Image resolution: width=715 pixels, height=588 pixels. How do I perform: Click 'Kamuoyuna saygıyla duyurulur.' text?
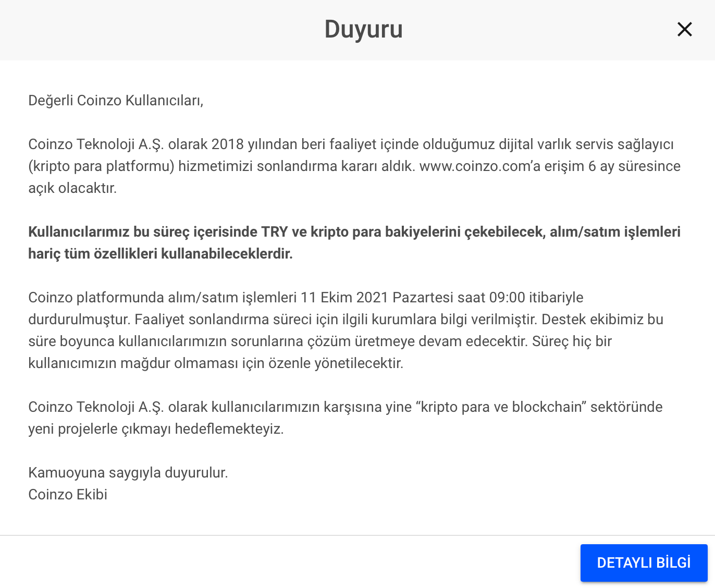tap(128, 473)
